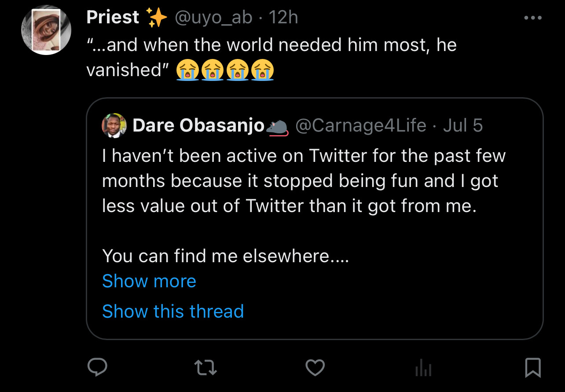The image size is (565, 392).
Task: Click Dare Obasanjo's small profile picture
Action: (114, 125)
